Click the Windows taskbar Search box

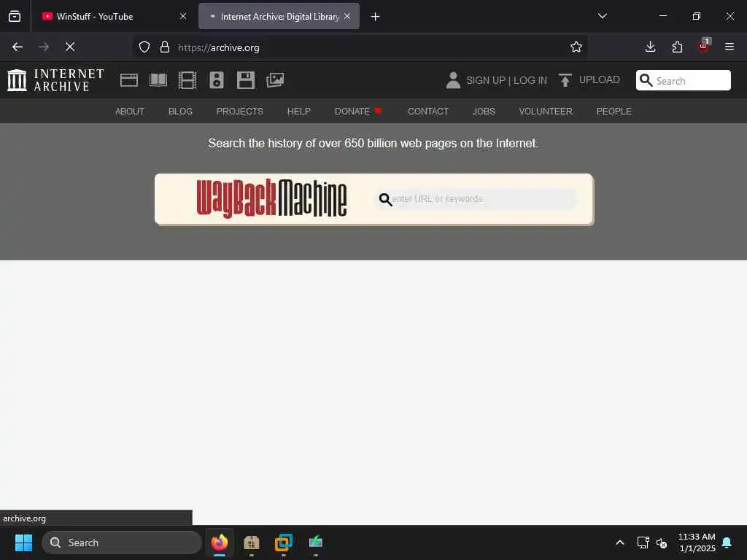[x=122, y=542]
